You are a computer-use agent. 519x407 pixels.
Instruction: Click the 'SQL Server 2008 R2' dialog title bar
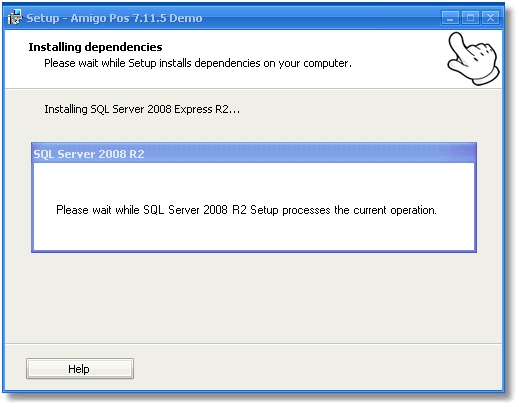tap(254, 154)
